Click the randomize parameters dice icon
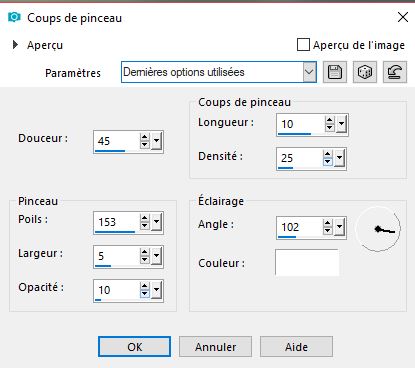The width and height of the screenshot is (415, 368). tap(365, 72)
